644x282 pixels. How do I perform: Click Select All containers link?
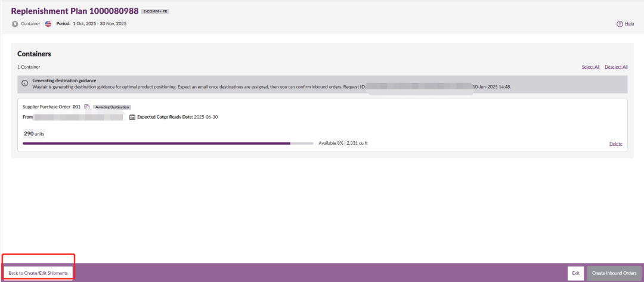click(x=590, y=67)
